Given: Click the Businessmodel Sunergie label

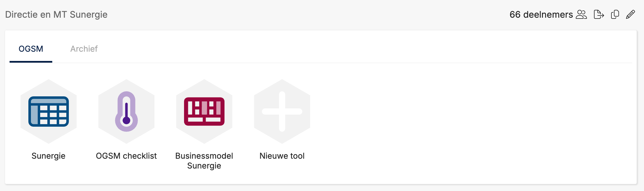Looking at the screenshot, I should [204, 161].
